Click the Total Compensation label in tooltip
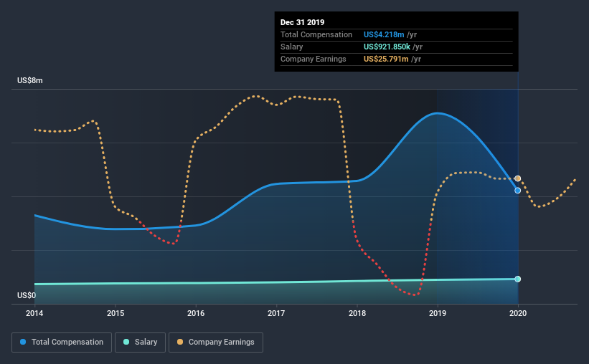 coord(316,34)
